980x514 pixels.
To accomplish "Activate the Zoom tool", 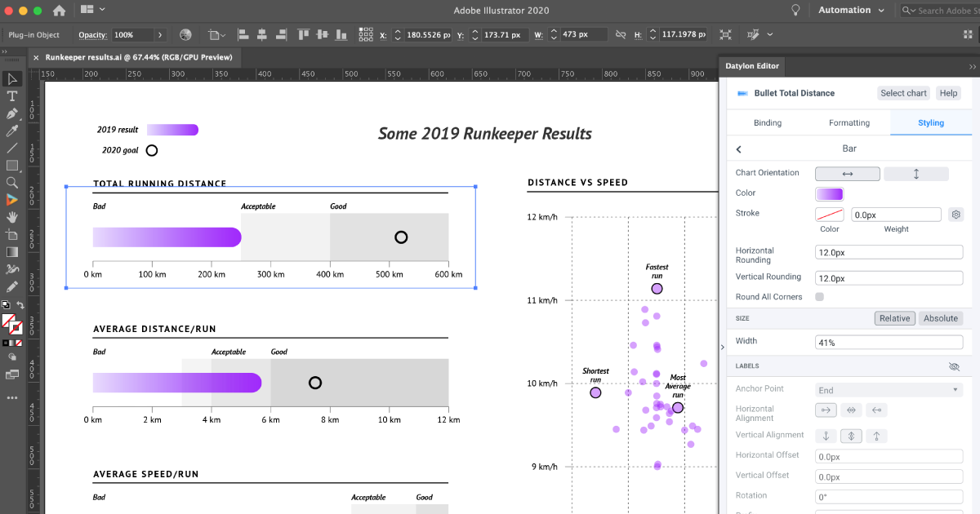I will (x=12, y=183).
